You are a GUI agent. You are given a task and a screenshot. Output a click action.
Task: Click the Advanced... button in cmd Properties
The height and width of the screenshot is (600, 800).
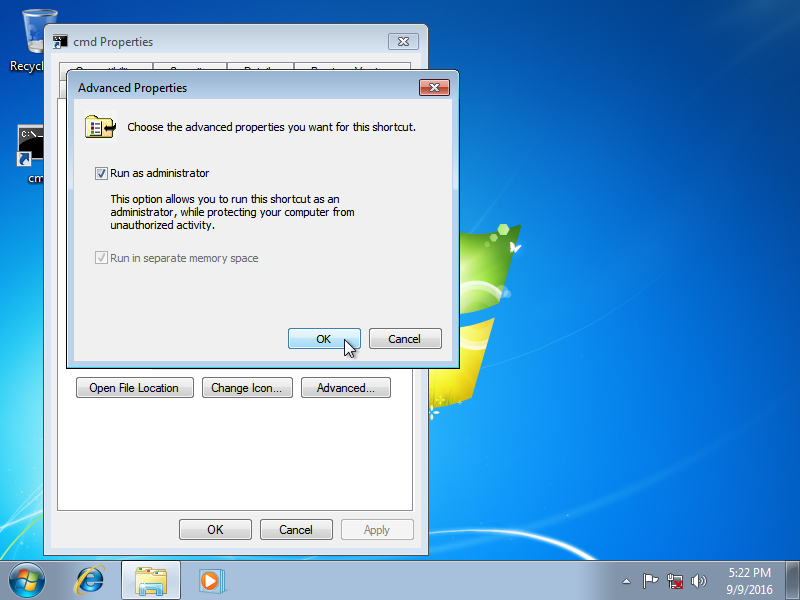(x=346, y=388)
